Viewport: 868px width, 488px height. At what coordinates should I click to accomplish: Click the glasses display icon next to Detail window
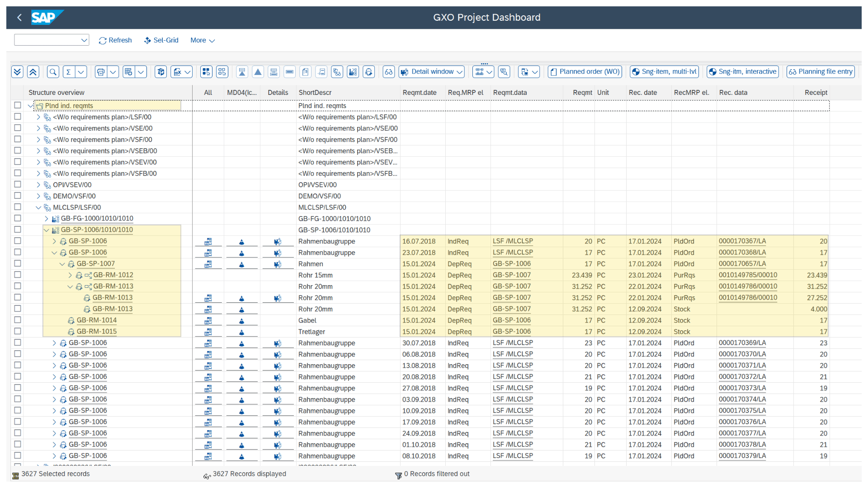pyautogui.click(x=389, y=72)
